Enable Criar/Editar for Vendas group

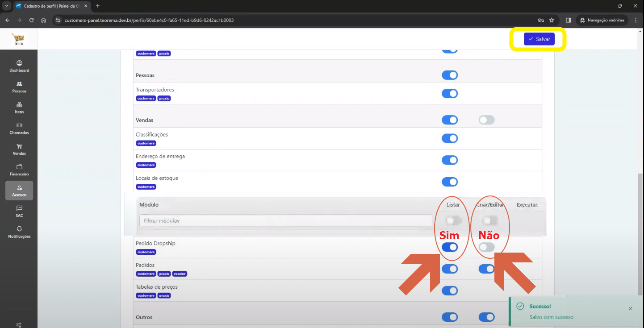[x=486, y=120]
